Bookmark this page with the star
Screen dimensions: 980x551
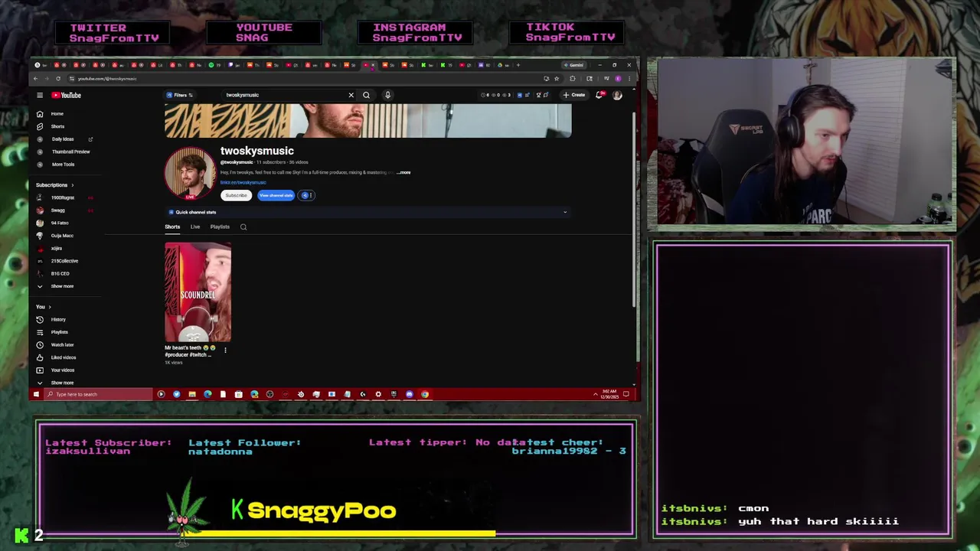(x=557, y=79)
